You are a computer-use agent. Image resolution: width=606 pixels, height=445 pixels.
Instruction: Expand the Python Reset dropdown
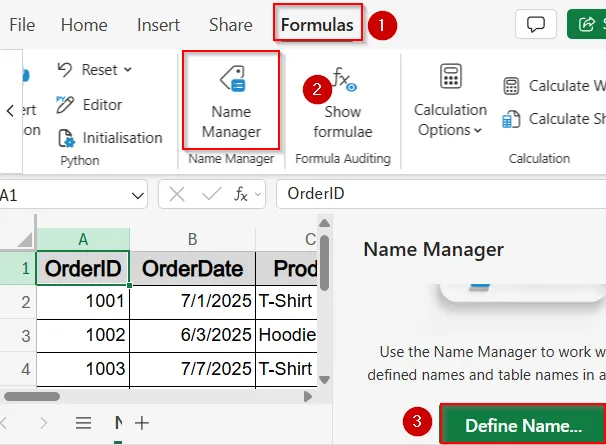click(x=128, y=70)
